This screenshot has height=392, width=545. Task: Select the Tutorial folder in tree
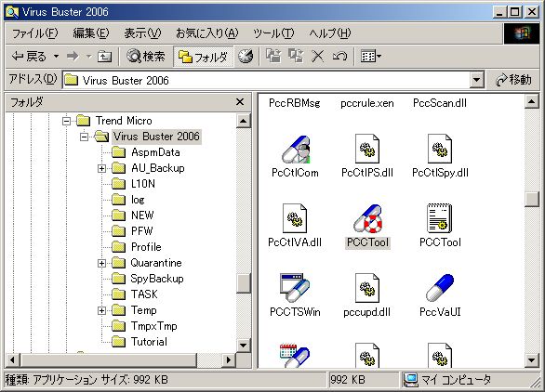tap(140, 342)
